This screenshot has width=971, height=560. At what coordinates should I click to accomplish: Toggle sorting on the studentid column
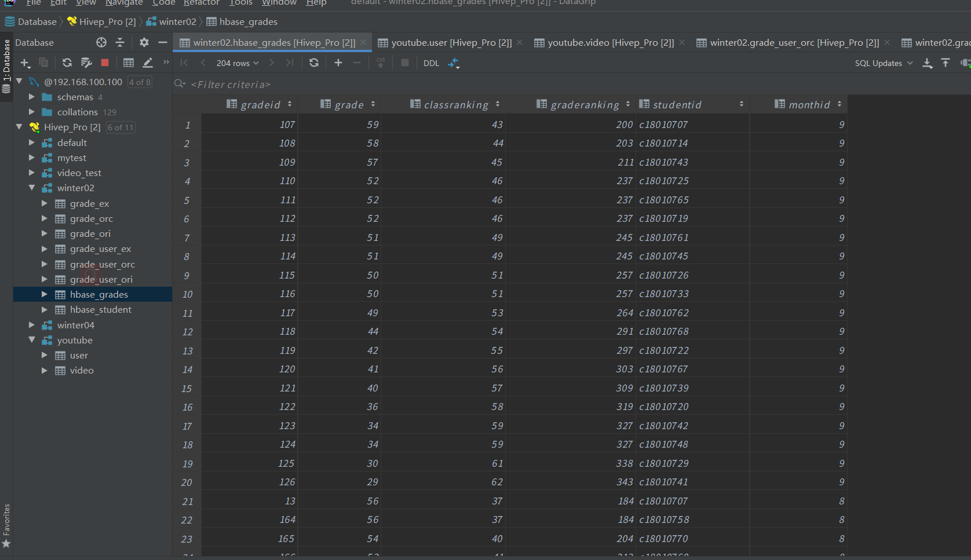point(742,104)
